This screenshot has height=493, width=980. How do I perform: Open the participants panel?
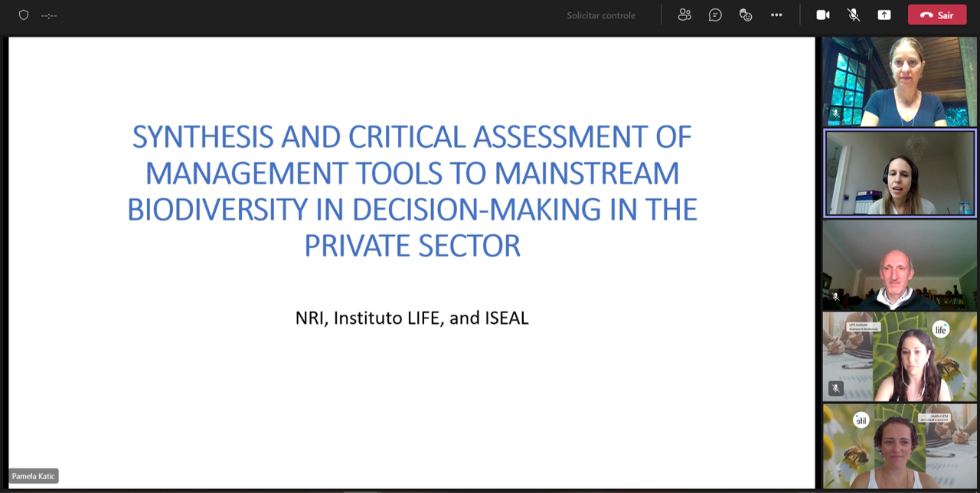point(684,15)
